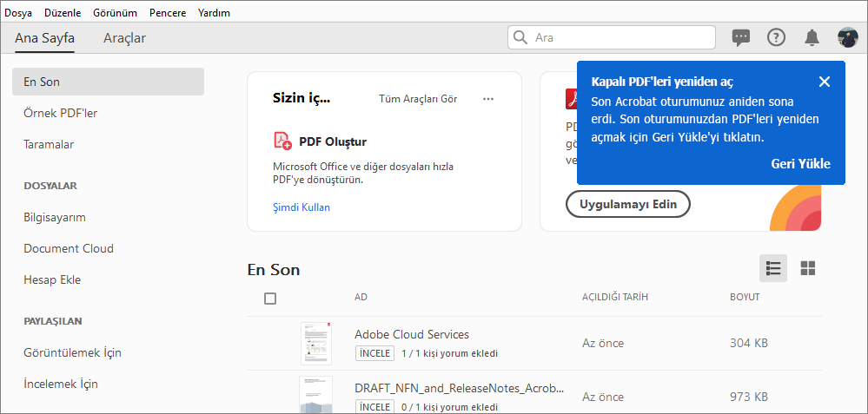Open the Pencere menu
This screenshot has height=414, width=868.
coord(168,13)
